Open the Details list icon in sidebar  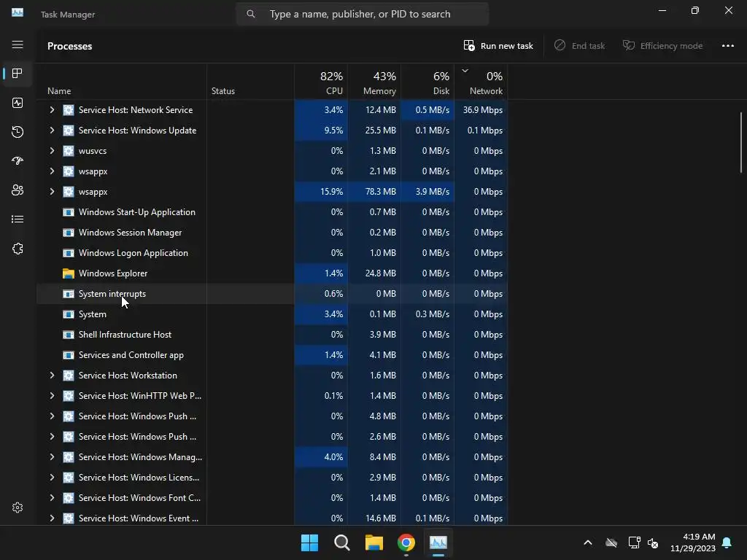(x=18, y=219)
